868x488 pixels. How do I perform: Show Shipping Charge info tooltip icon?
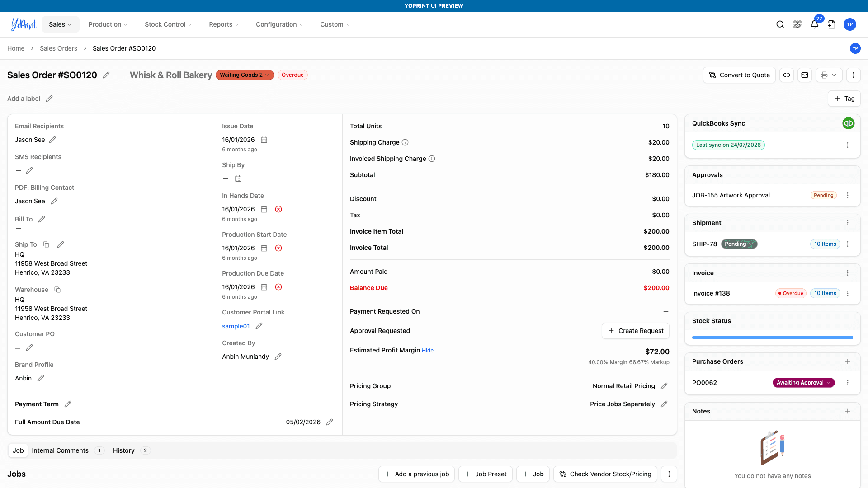tap(405, 142)
